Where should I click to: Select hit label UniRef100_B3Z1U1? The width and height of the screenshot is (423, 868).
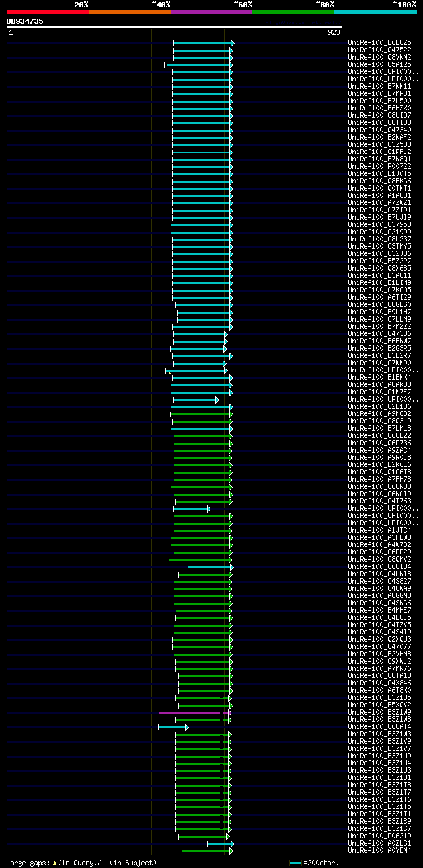(381, 777)
